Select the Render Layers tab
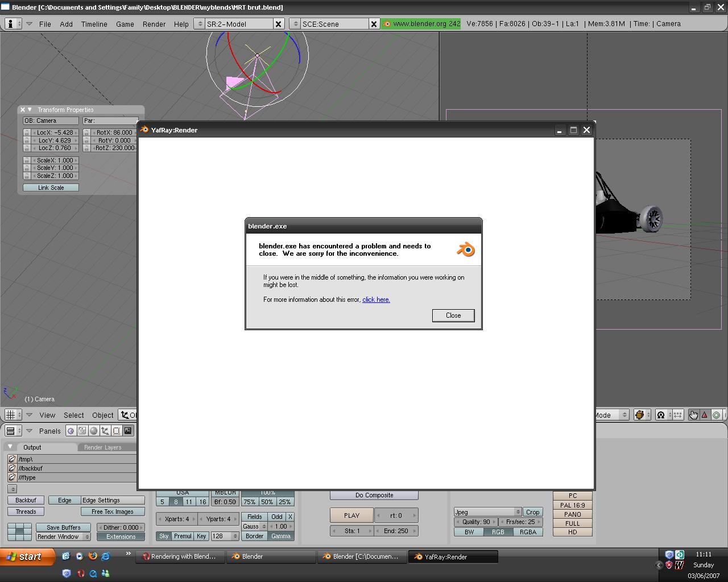728x582 pixels. [x=103, y=447]
